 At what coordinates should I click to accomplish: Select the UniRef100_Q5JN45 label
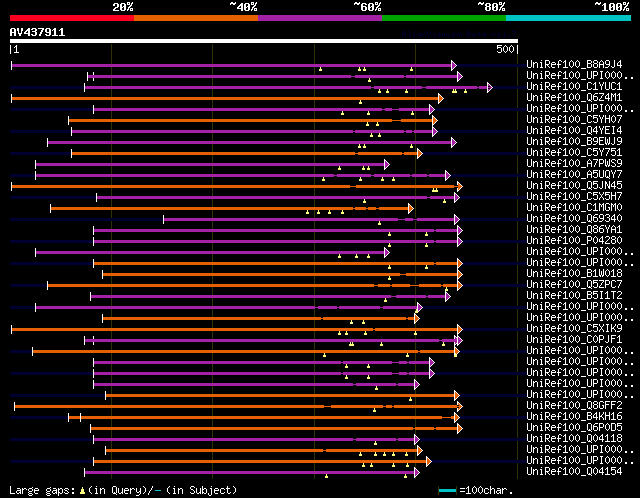tap(574, 186)
